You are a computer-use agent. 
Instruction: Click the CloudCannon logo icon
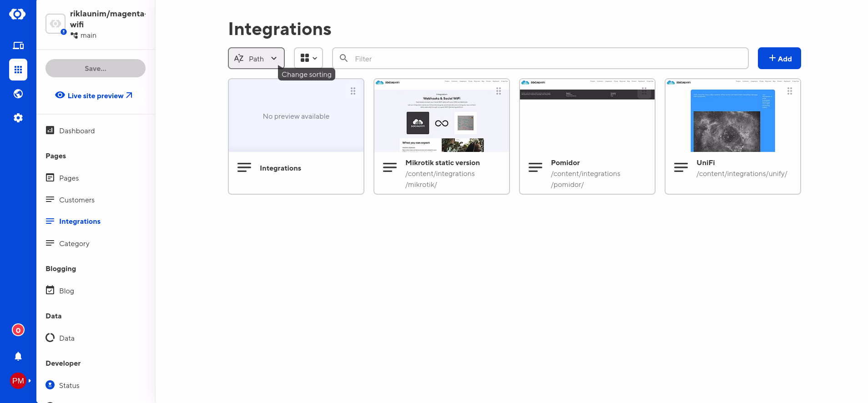(x=17, y=14)
